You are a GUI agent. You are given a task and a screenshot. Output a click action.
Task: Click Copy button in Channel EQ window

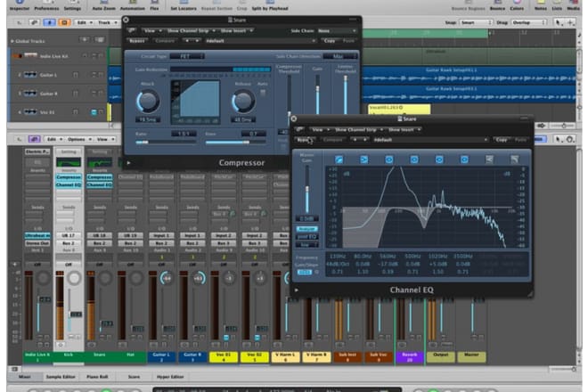[x=502, y=140]
